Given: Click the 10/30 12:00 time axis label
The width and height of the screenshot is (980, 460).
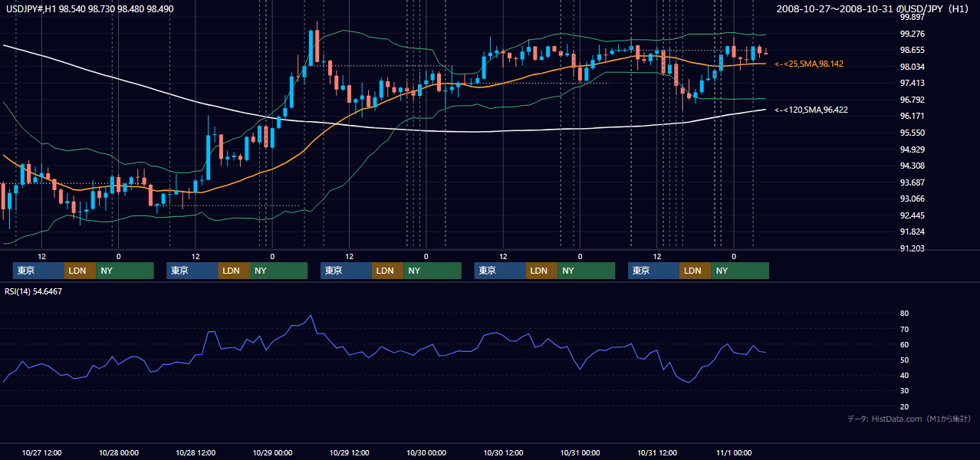Looking at the screenshot, I should click(x=503, y=452).
